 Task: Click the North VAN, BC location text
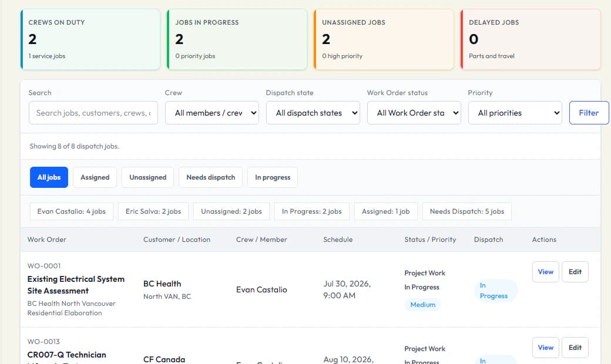click(x=167, y=296)
